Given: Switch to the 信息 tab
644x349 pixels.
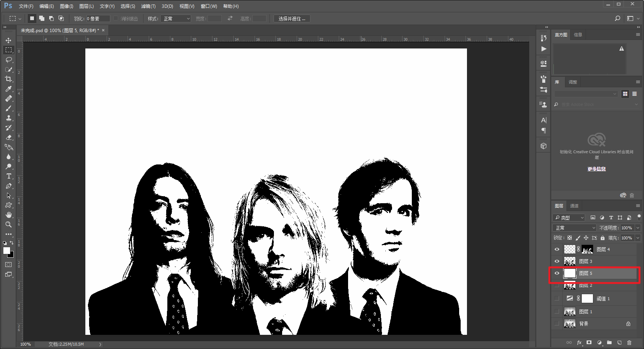Looking at the screenshot, I should [x=578, y=35].
